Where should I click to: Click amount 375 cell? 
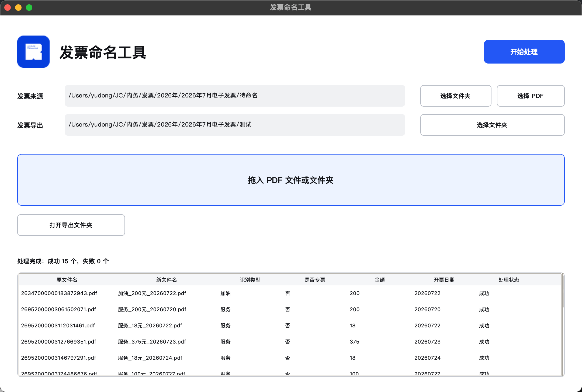355,342
